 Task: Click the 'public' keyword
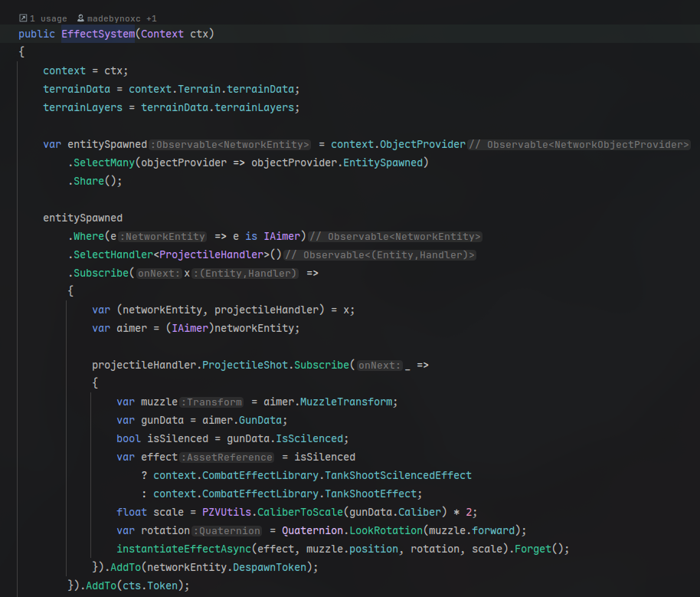tap(37, 34)
